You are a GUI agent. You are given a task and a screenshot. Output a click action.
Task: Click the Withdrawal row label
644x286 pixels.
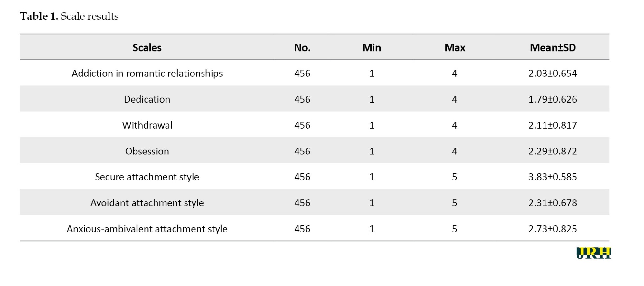[147, 125]
